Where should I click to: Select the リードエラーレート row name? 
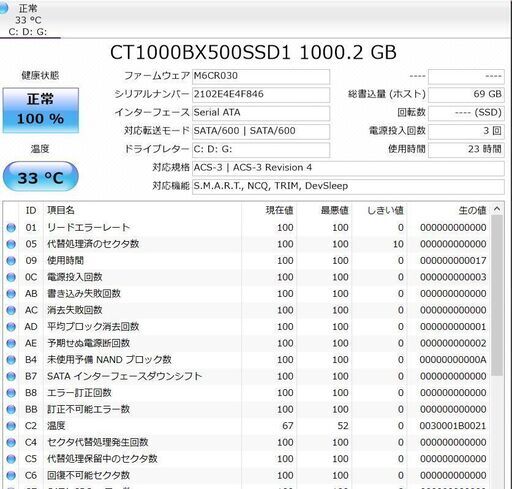pos(88,228)
